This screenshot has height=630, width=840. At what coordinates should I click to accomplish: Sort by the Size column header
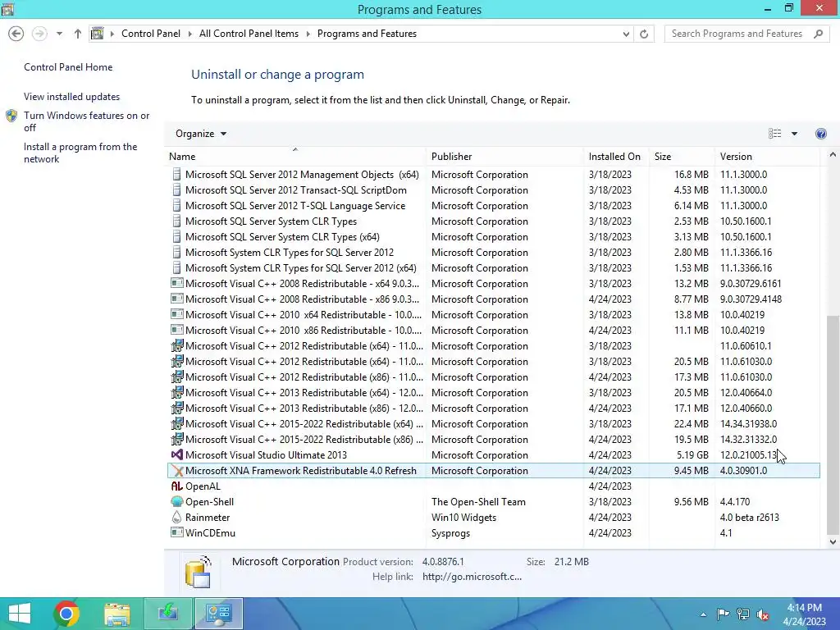682,157
